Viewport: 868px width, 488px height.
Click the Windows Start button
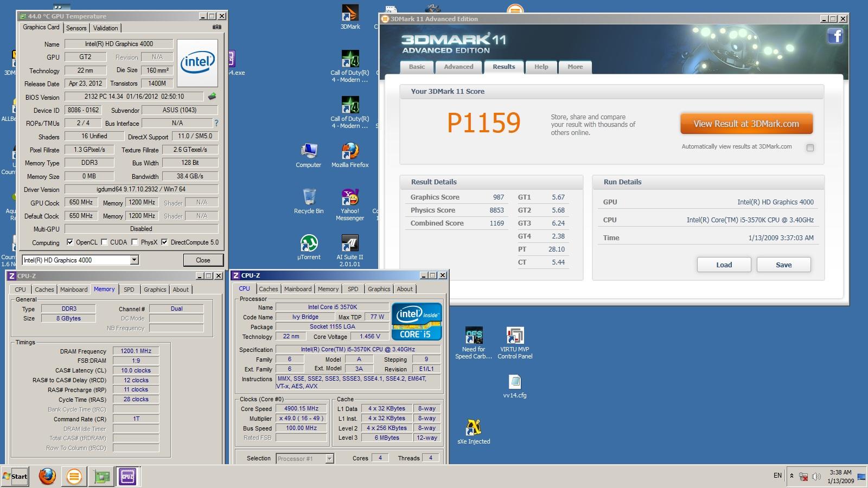point(15,477)
